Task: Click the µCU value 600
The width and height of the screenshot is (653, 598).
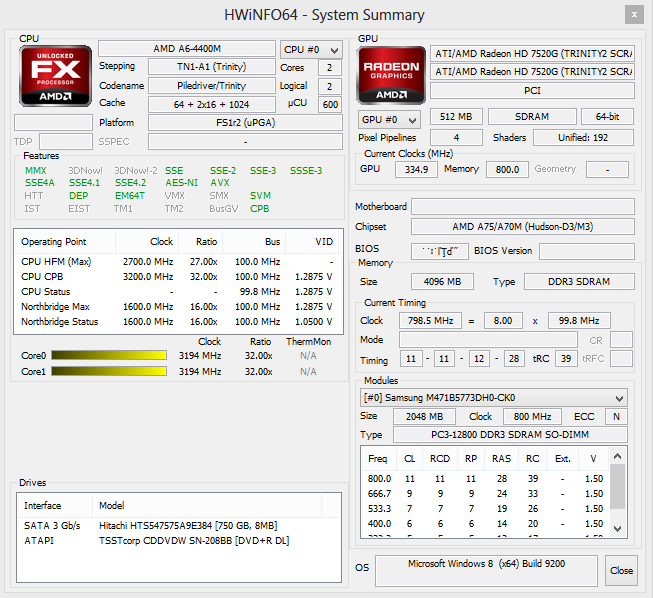Action: pyautogui.click(x=330, y=105)
